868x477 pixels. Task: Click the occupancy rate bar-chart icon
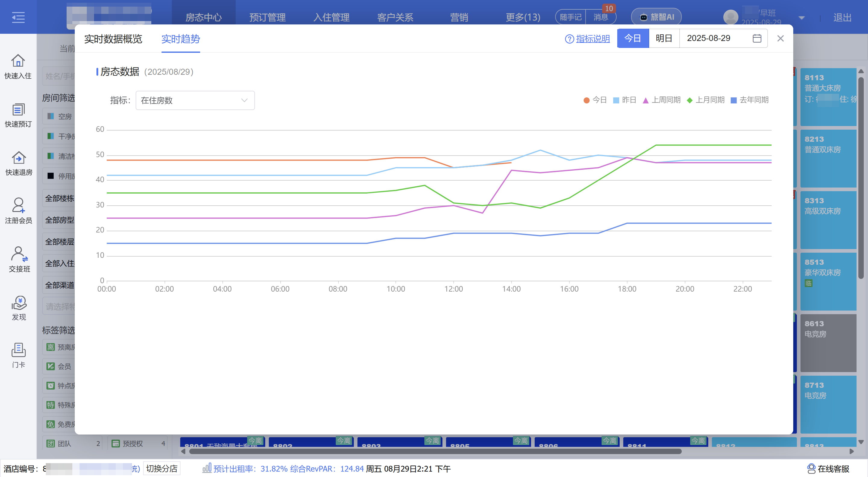tap(207, 468)
